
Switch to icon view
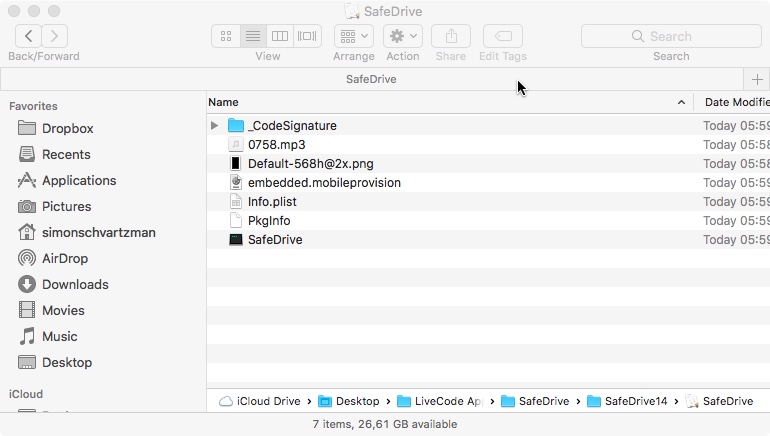226,36
